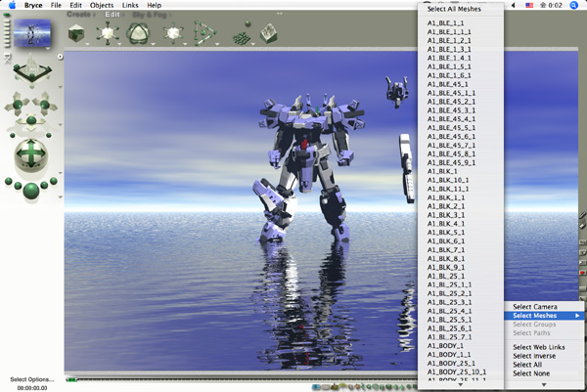587x392 pixels.
Task: Choose Select Web Links
Action: [544, 347]
